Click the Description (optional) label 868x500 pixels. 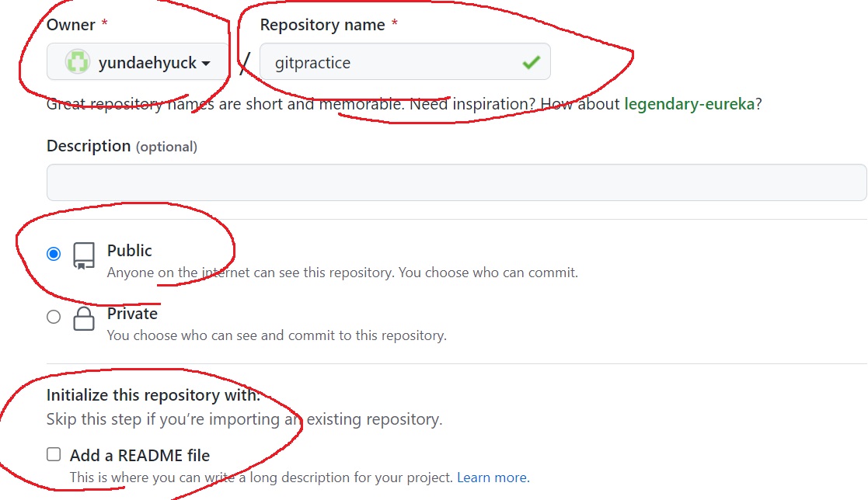(122, 146)
